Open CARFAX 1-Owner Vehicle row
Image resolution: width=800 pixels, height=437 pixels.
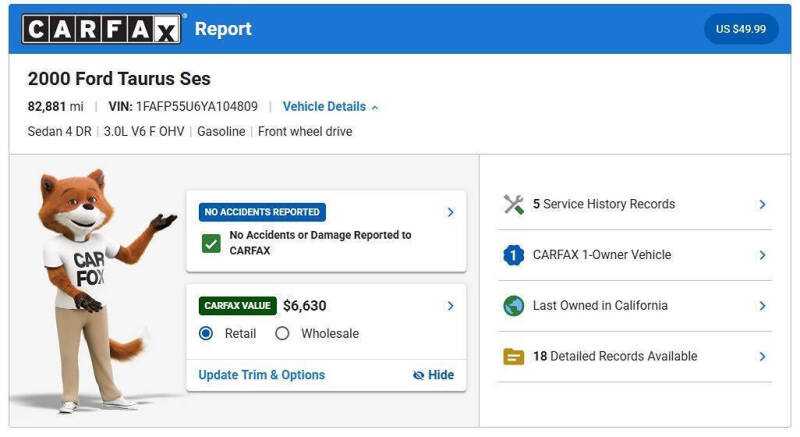point(635,255)
